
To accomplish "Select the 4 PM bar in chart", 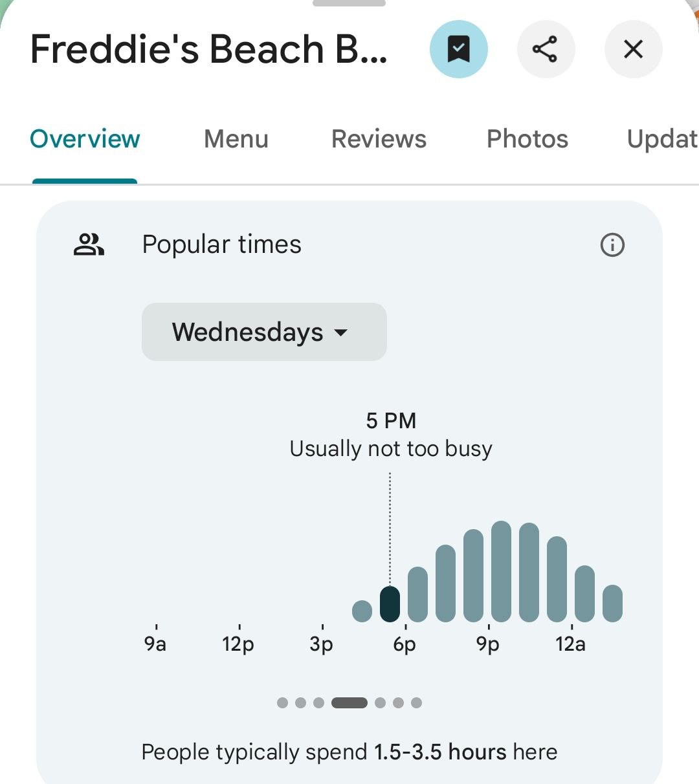I will (362, 611).
